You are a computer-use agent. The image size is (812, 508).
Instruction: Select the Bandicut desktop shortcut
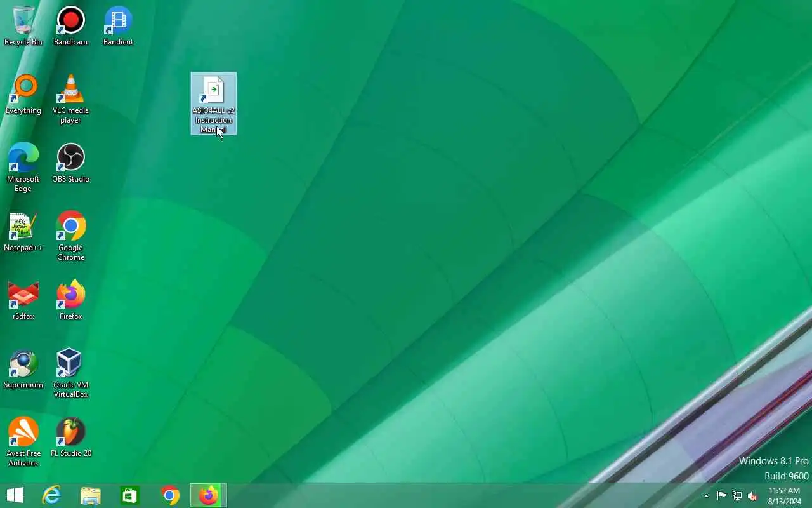[118, 25]
